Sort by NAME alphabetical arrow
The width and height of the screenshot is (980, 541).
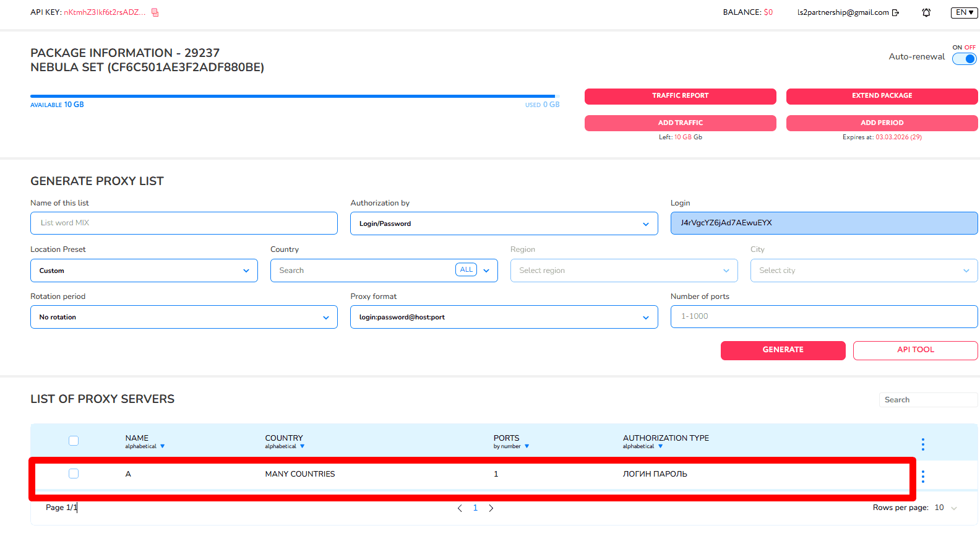[x=163, y=446]
